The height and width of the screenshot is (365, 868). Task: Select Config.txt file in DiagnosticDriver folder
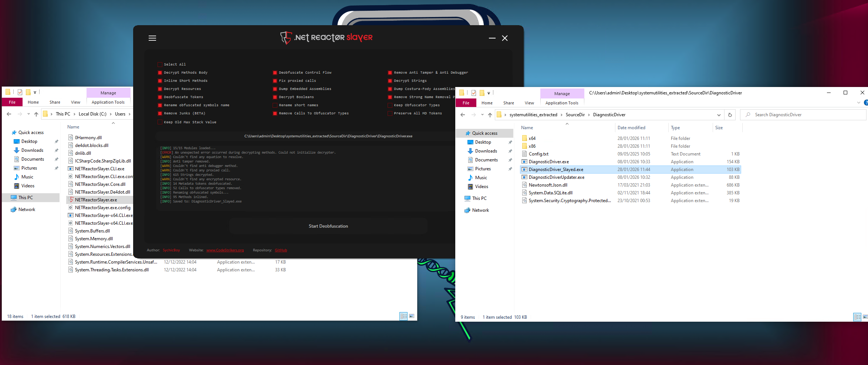click(538, 154)
